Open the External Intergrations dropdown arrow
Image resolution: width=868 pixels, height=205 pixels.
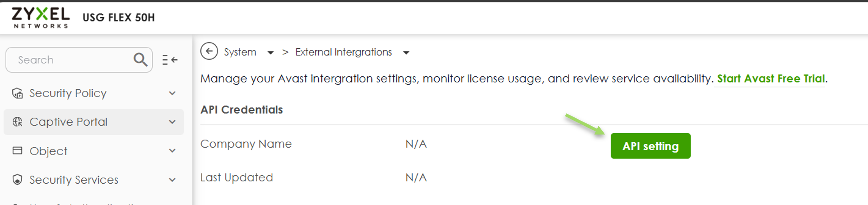[406, 53]
